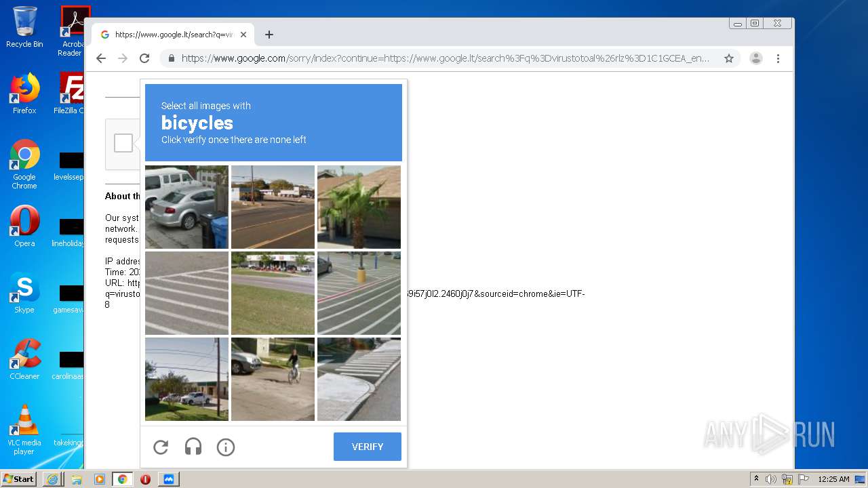The width and height of the screenshot is (868, 488).
Task: Click the blue VERIFY button
Action: [x=368, y=447]
